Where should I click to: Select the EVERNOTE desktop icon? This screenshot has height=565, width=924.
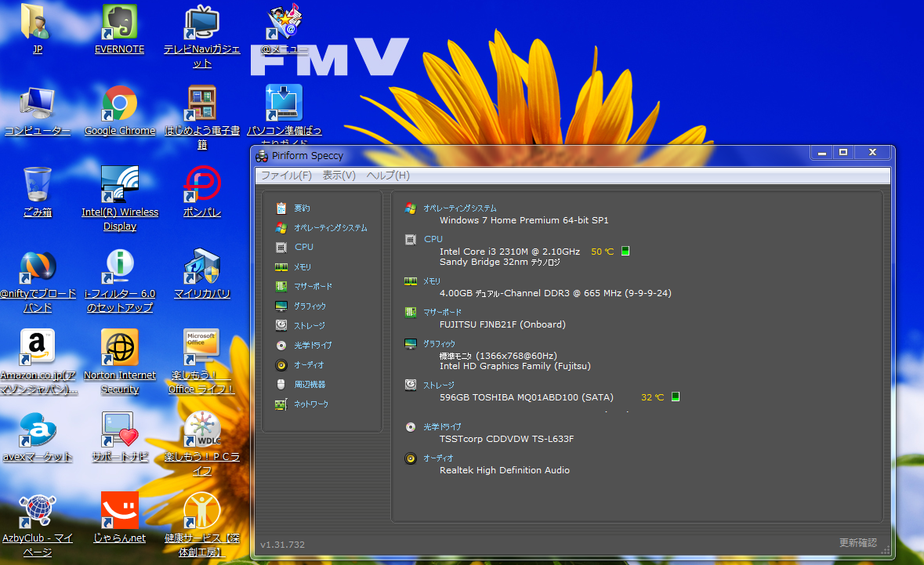(120, 30)
